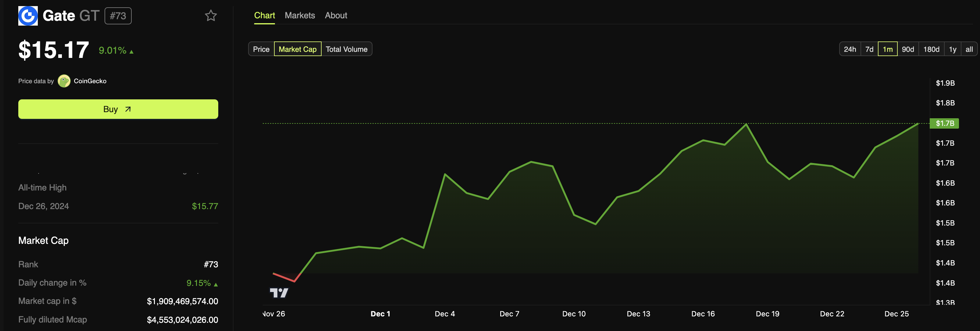This screenshot has height=331, width=980.
Task: Click the Gate GT logo icon
Action: 28,16
